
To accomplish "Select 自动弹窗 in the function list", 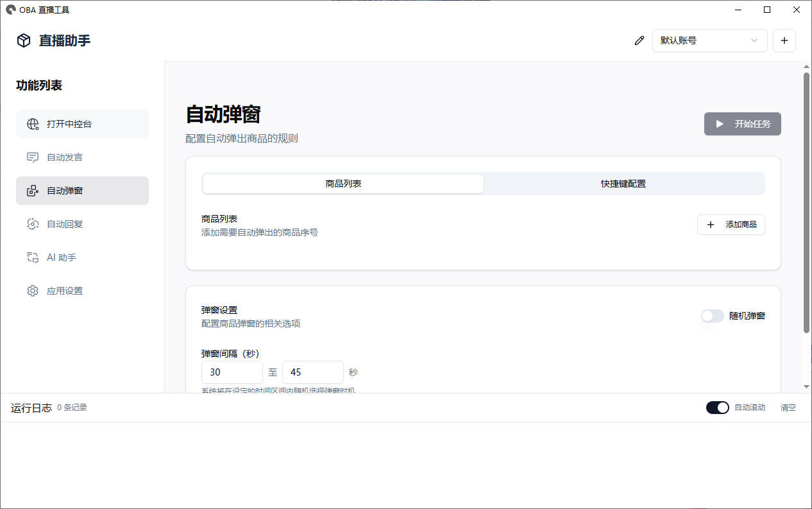I will pos(82,191).
